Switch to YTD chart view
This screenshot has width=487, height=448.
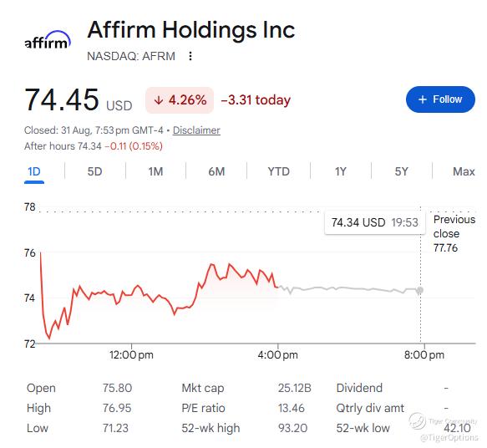[x=279, y=171]
